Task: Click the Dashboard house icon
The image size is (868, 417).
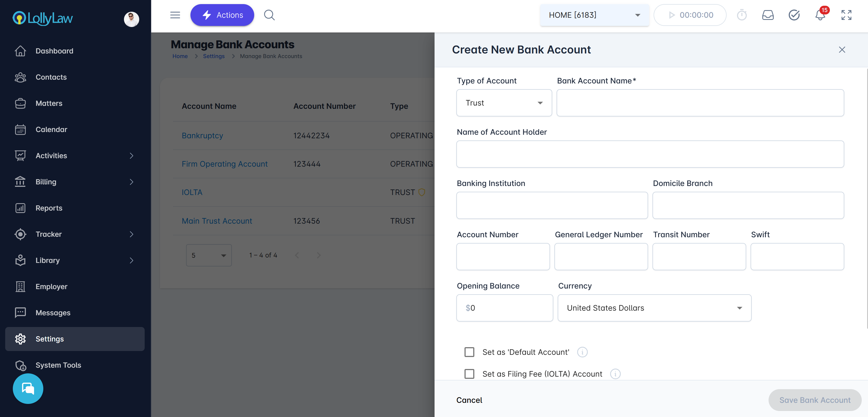Action: tap(20, 51)
